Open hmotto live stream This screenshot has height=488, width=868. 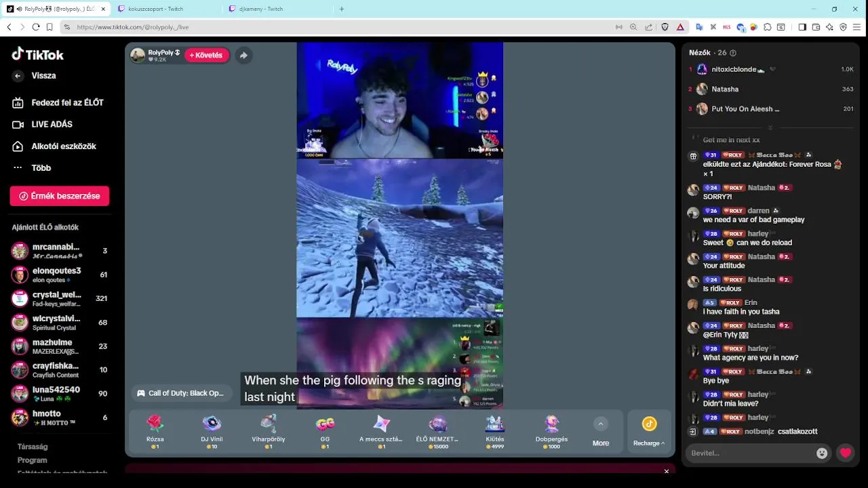point(60,417)
